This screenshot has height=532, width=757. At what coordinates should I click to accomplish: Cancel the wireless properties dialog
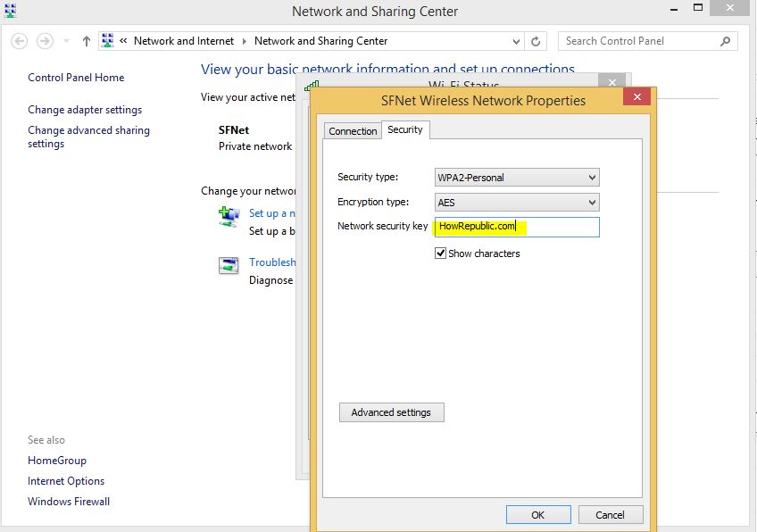[610, 515]
